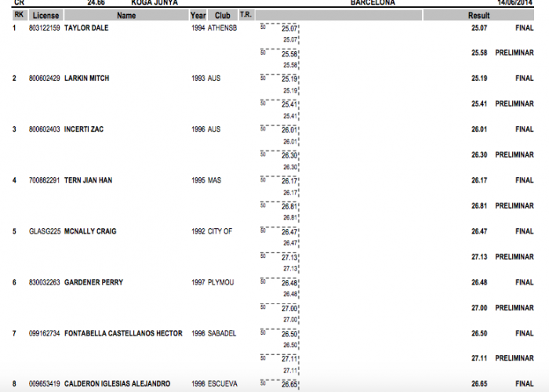Screen dimensions: 549x392
Task: Click year 1998 in Fontabella row
Action: pyautogui.click(x=198, y=333)
